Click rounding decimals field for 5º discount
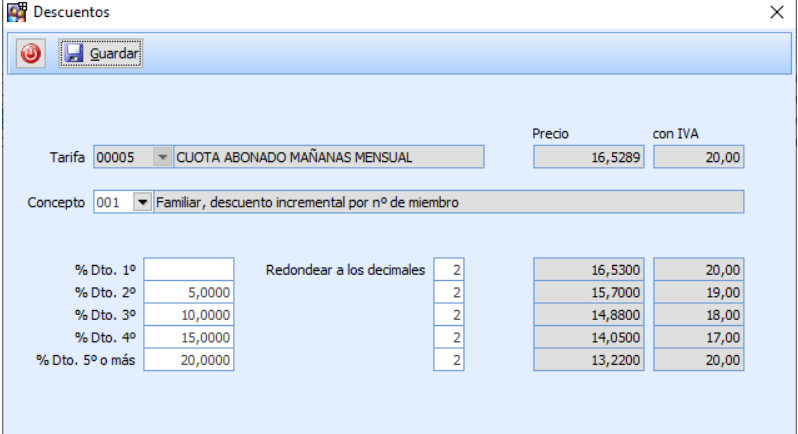This screenshot has width=798, height=434. pyautogui.click(x=450, y=360)
